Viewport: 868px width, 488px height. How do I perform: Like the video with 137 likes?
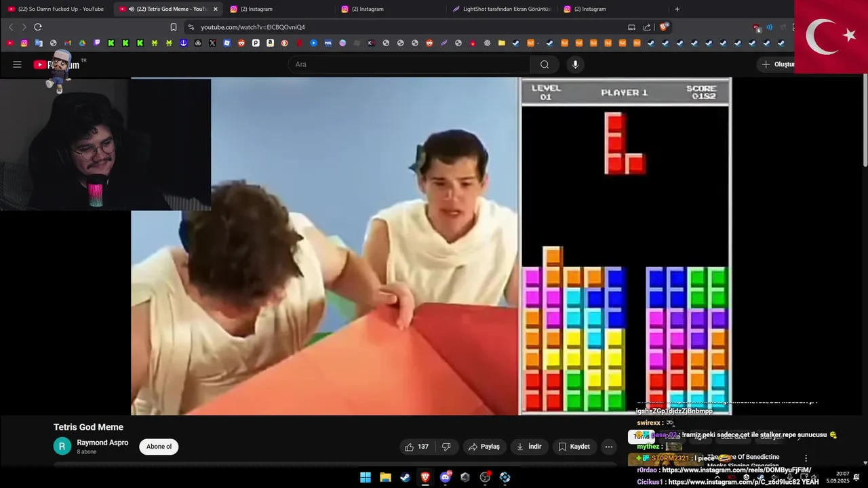tap(417, 447)
